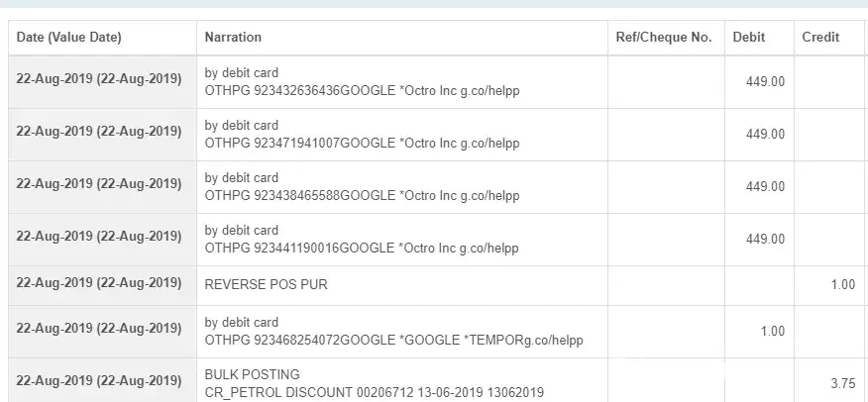Select narration for transaction OTHPG 923432636436
This screenshot has height=402, width=868.
click(362, 82)
